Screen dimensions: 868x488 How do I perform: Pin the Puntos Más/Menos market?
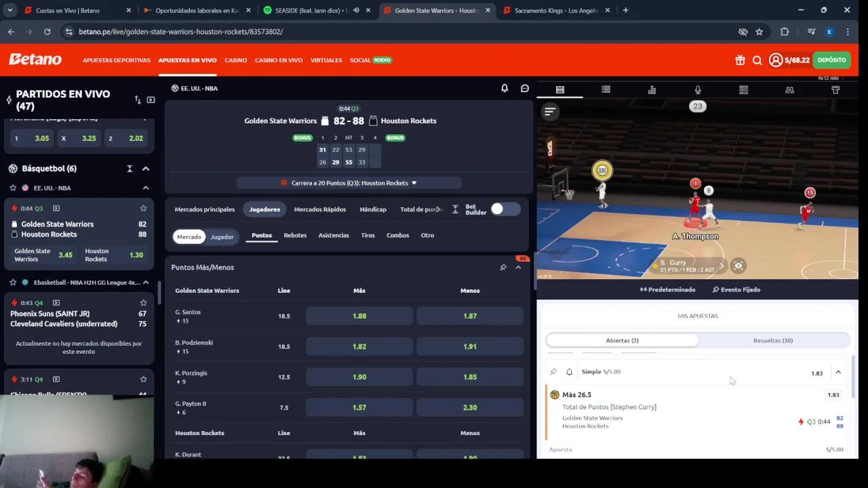[x=503, y=268]
